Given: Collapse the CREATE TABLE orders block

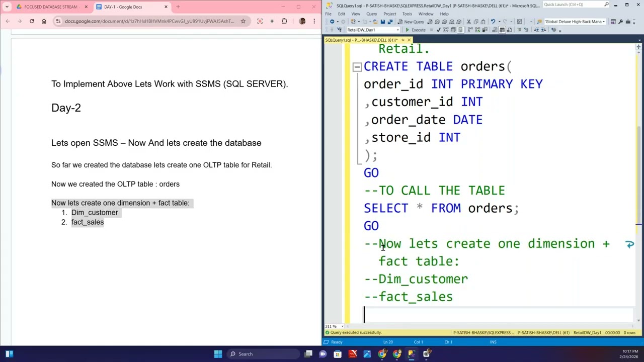Looking at the screenshot, I should (357, 67).
